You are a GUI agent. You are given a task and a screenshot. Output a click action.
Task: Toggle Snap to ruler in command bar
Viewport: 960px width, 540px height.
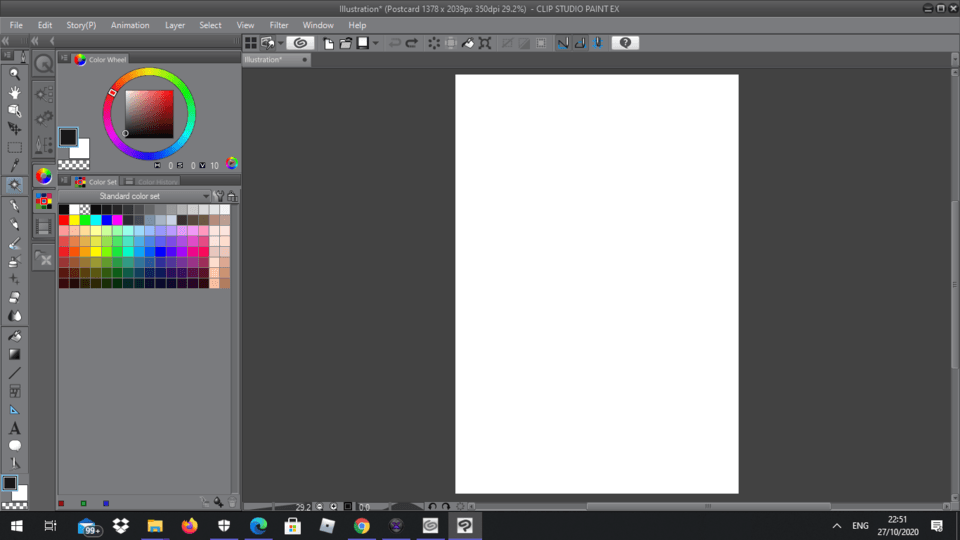[x=563, y=43]
